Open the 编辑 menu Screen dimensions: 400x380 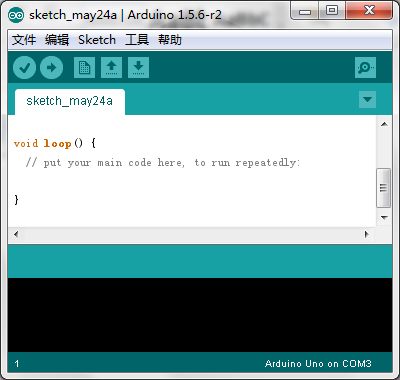[x=57, y=40]
